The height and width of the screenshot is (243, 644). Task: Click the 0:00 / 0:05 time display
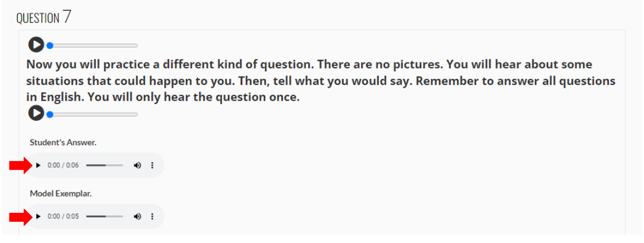pos(63,216)
